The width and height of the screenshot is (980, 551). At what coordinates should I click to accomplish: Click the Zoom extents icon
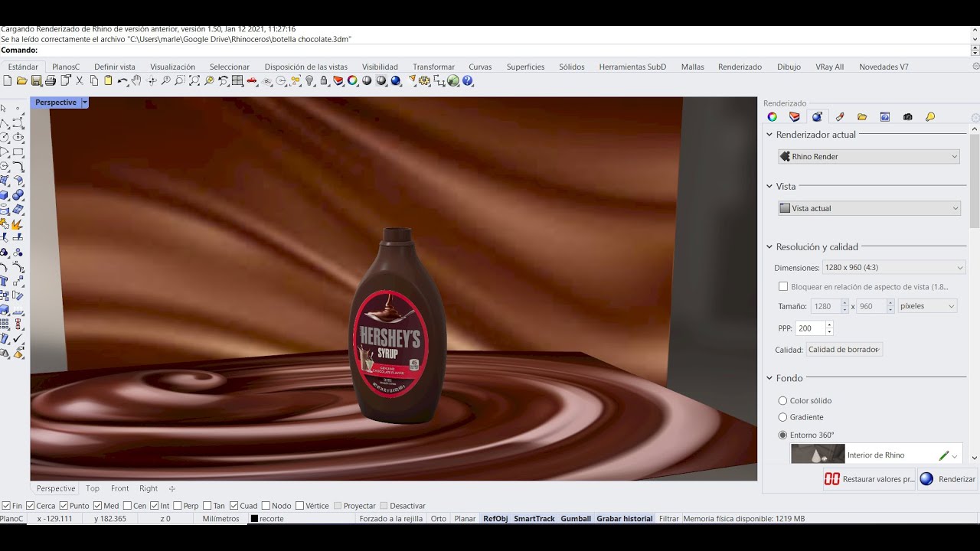click(x=194, y=80)
